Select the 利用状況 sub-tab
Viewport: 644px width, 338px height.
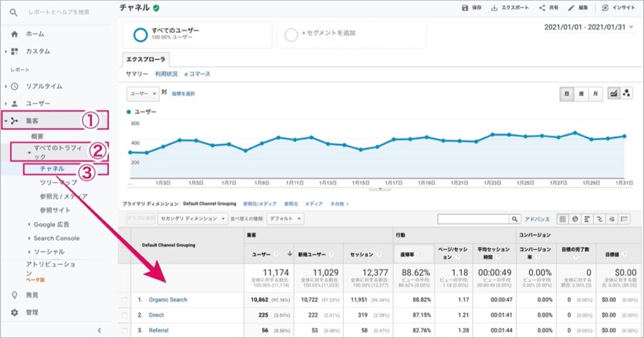tap(166, 74)
